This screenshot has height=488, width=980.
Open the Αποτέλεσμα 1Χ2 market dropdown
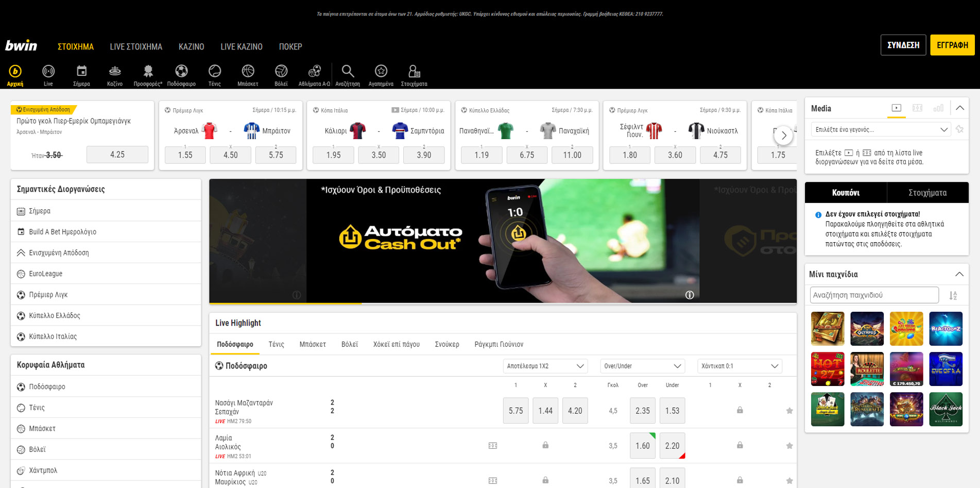click(x=545, y=366)
